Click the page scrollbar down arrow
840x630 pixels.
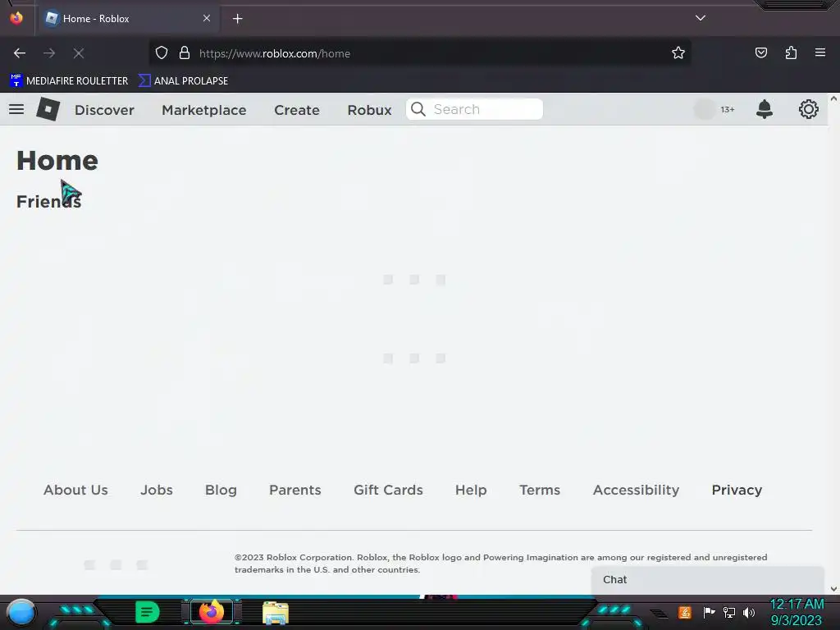click(x=833, y=589)
